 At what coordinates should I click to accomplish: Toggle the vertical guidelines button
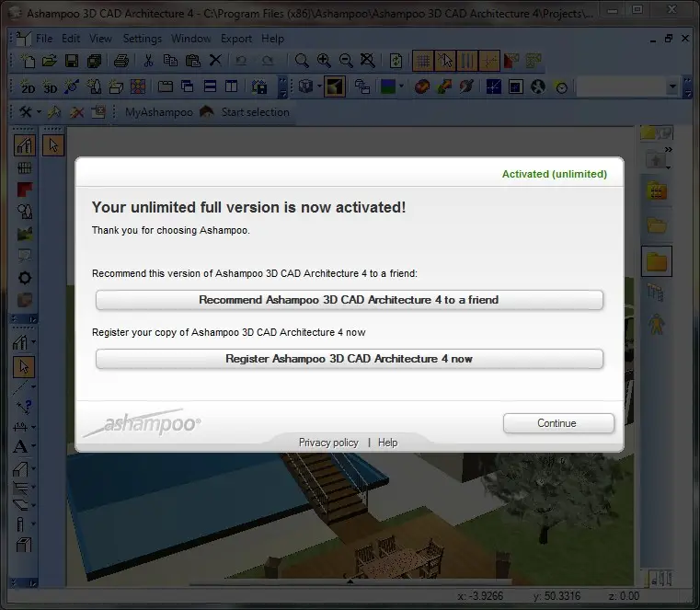click(x=466, y=61)
